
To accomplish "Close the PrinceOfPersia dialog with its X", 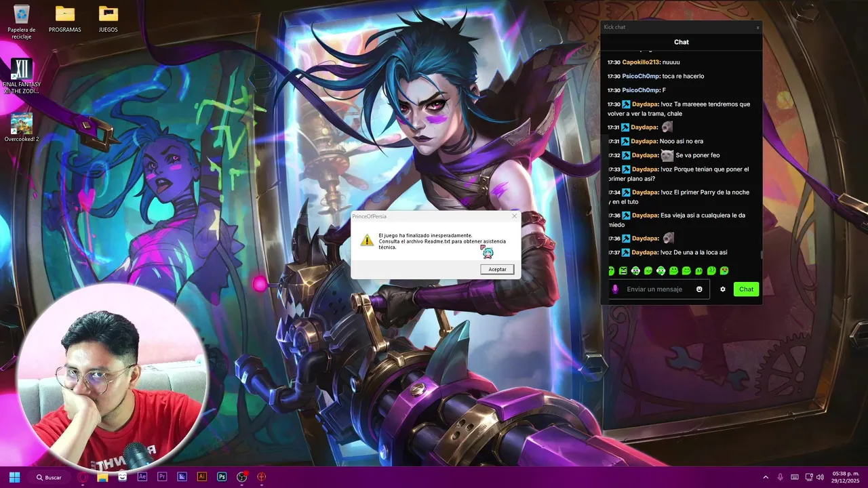I will point(514,216).
